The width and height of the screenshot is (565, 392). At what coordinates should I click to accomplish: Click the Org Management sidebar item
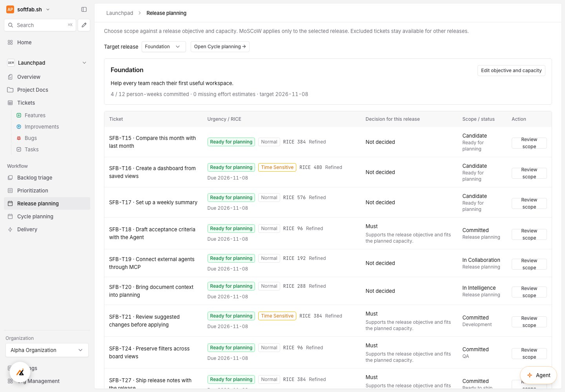click(x=47, y=381)
